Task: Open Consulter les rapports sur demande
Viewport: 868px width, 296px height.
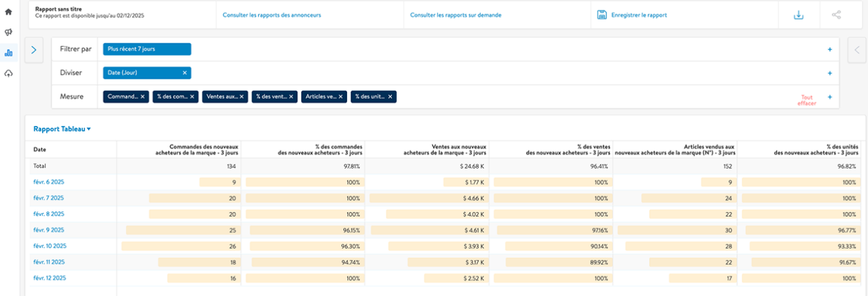Action: tap(456, 15)
